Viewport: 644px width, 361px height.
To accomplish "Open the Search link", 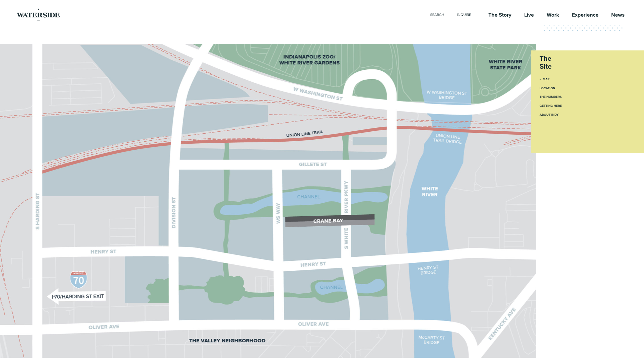I will pos(437,15).
